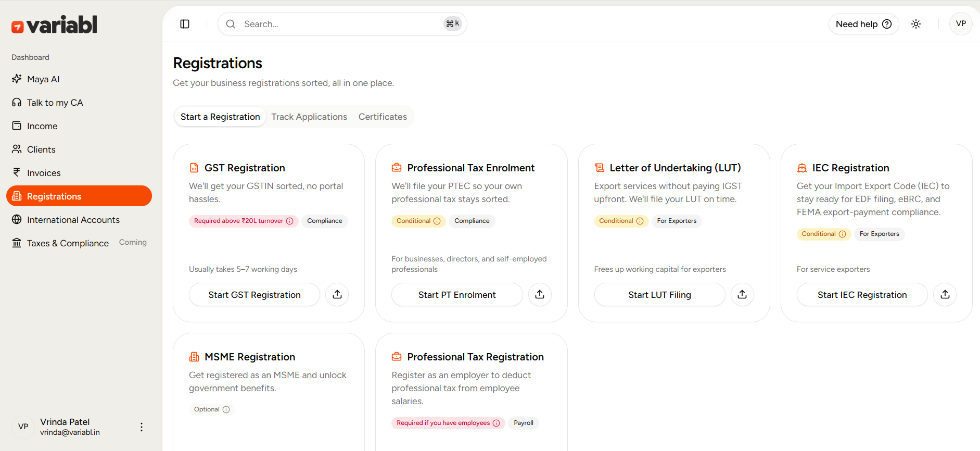Select Registrations in sidebar
Viewport: 980px width, 451px height.
point(79,196)
